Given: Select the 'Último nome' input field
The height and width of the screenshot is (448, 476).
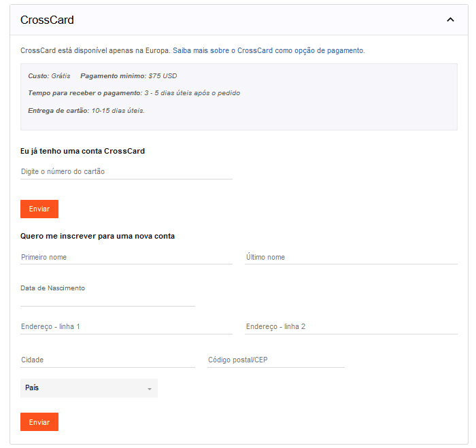Looking at the screenshot, I should 351,257.
